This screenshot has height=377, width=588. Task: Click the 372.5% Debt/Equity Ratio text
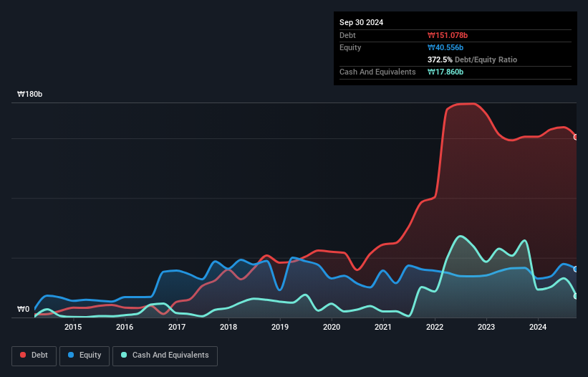point(472,59)
